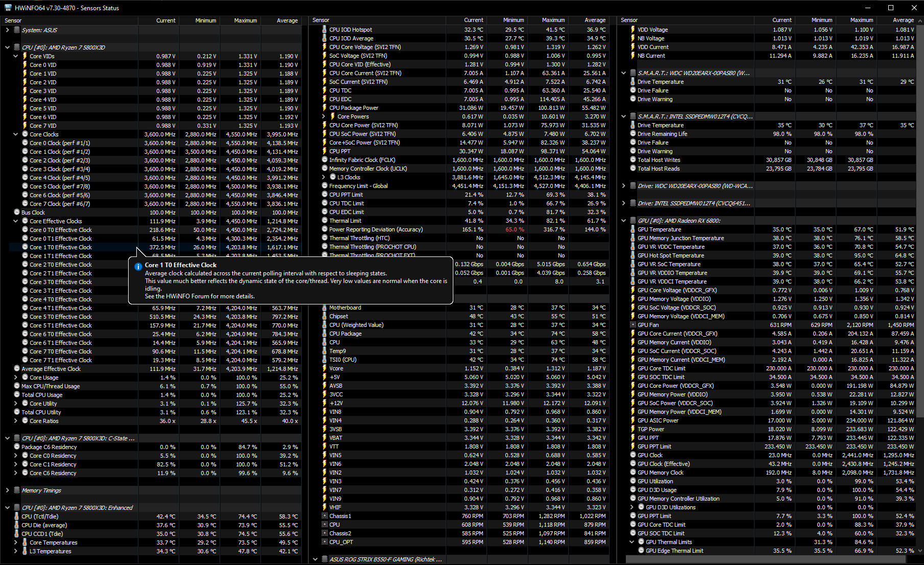The image size is (924, 565).
Task: Collapse the Core VIDs subgroup
Action: coord(15,56)
